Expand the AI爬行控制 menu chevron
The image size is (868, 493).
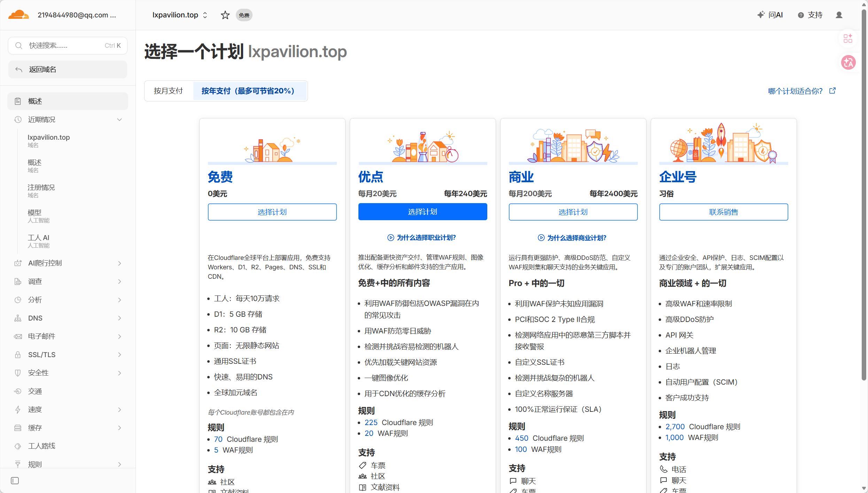119,263
